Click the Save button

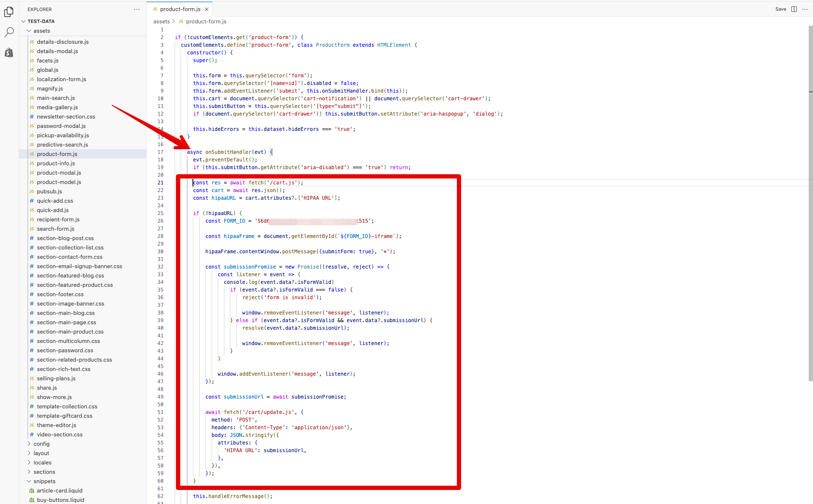[780, 9]
